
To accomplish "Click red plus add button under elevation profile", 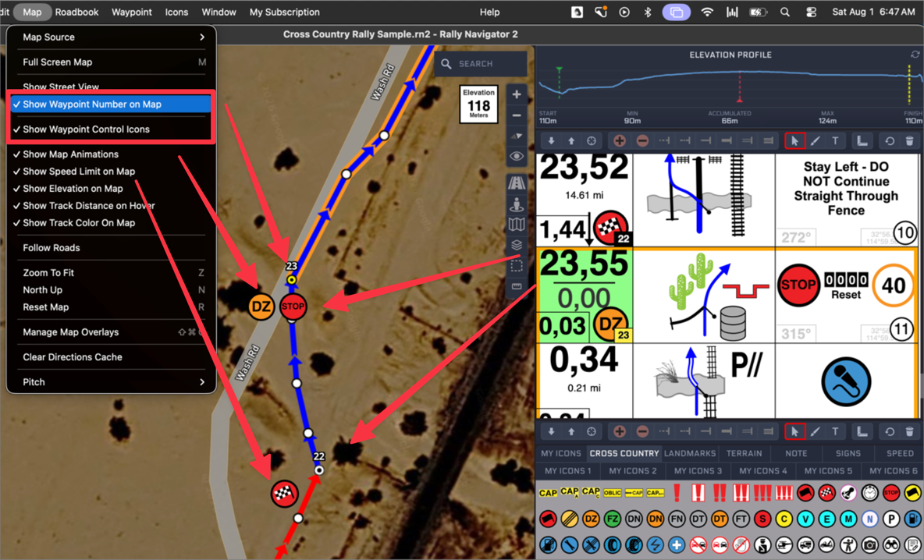I will (x=620, y=140).
